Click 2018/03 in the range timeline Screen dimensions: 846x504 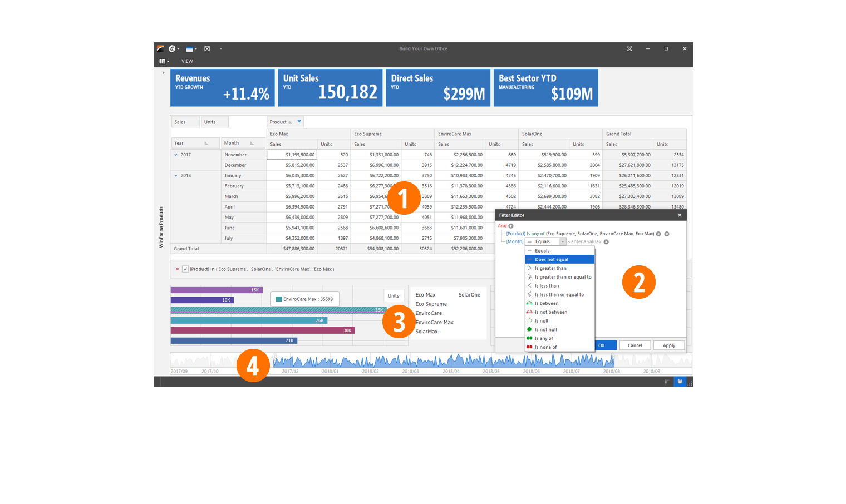[x=410, y=371]
